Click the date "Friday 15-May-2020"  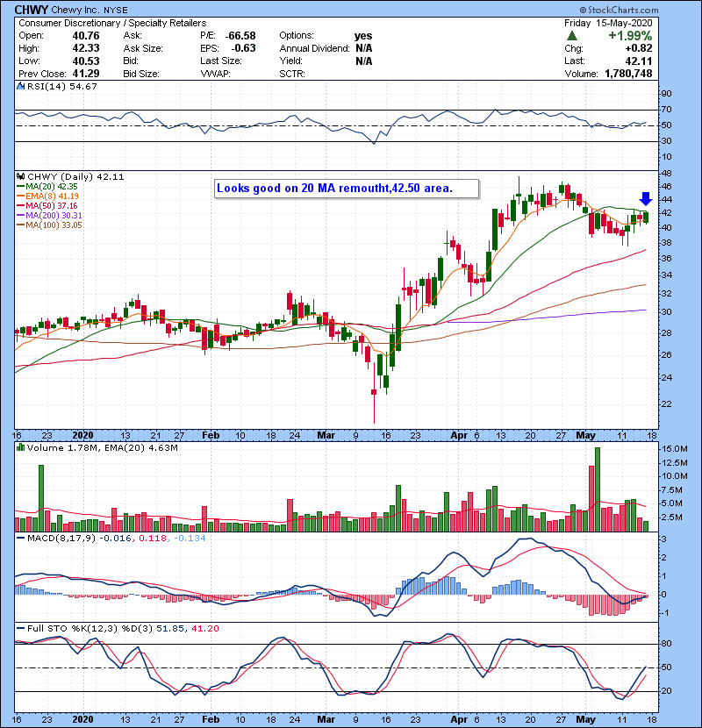tap(608, 23)
